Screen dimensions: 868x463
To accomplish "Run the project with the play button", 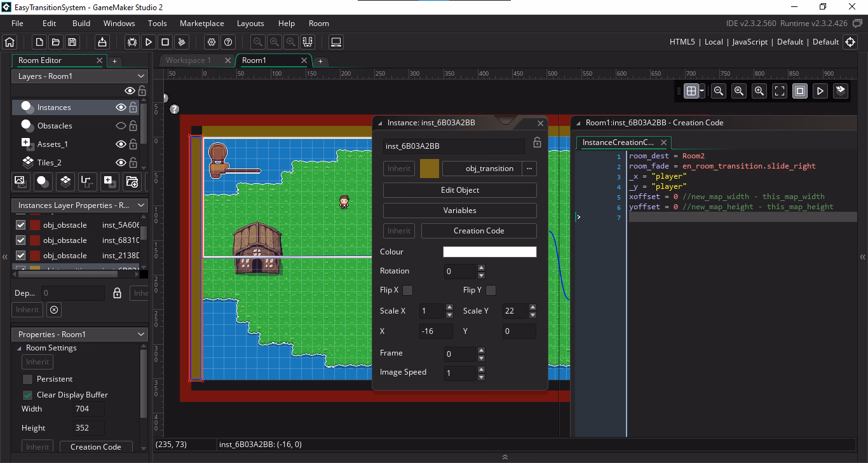I will point(148,41).
